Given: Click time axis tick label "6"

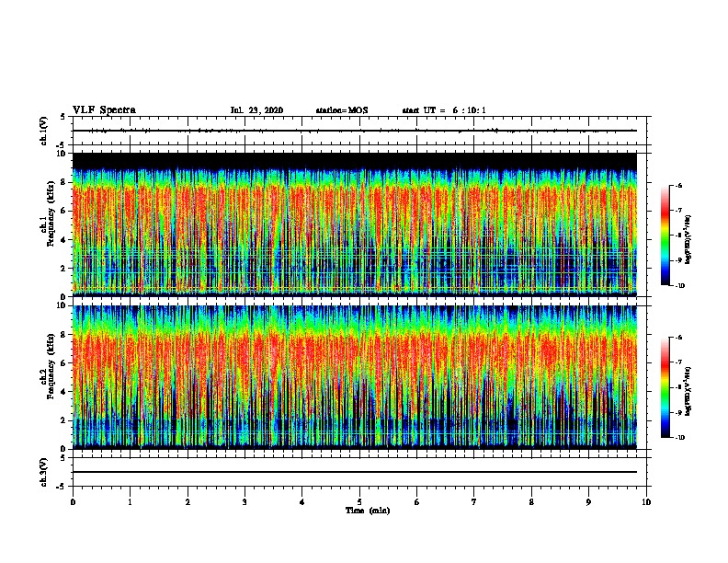Looking at the screenshot, I should click(417, 502).
